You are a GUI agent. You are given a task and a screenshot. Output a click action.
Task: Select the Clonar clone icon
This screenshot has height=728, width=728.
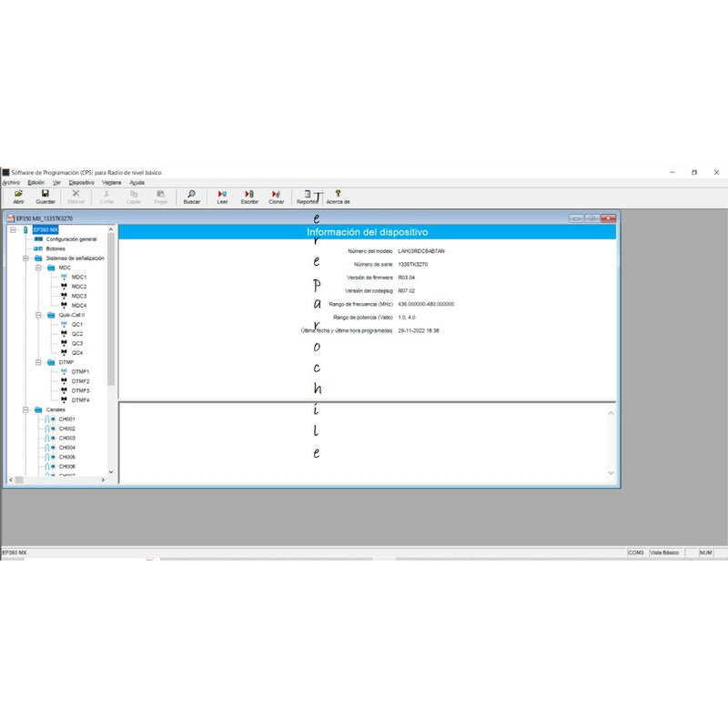[274, 195]
